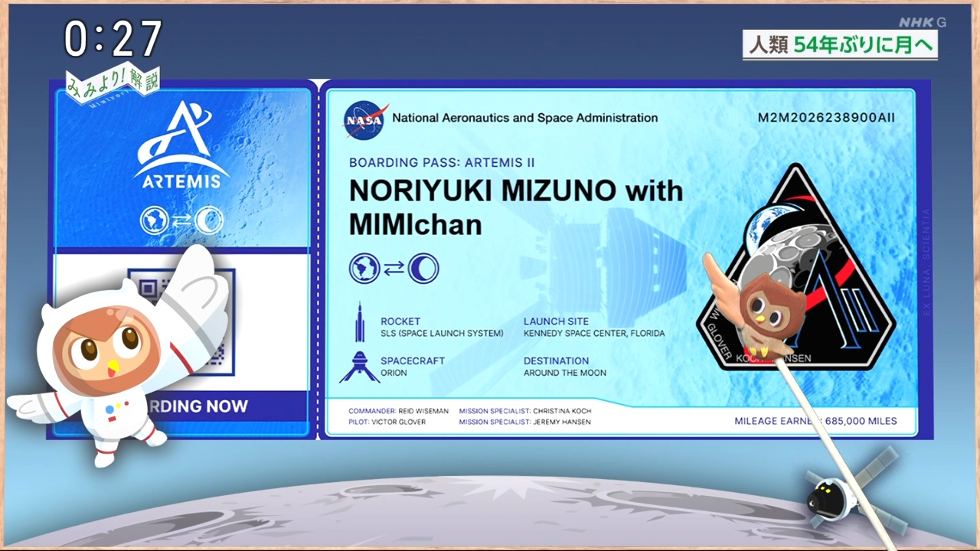This screenshot has width=980, height=551.
Task: Click the crescent Moon icon below passenger name
Action: (x=423, y=268)
